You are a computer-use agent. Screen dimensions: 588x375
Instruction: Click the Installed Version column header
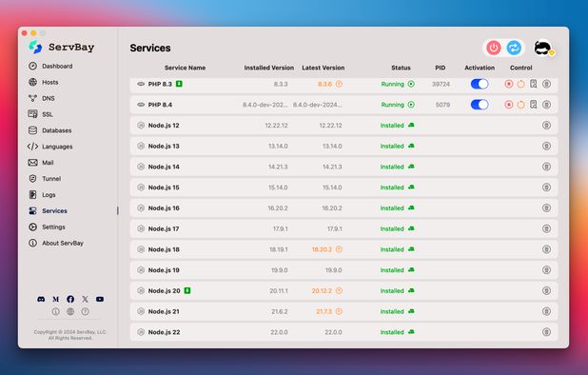pyautogui.click(x=269, y=68)
